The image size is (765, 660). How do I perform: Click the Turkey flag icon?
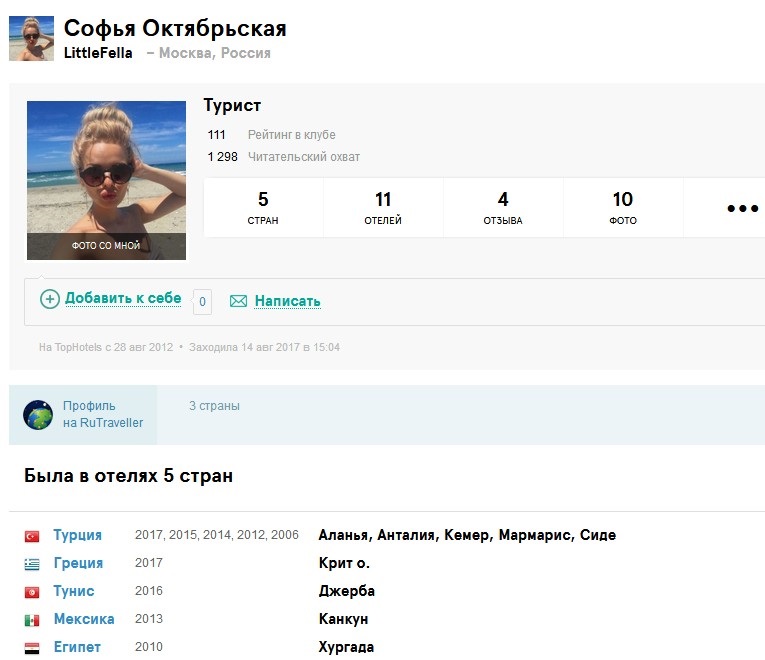[x=32, y=537]
